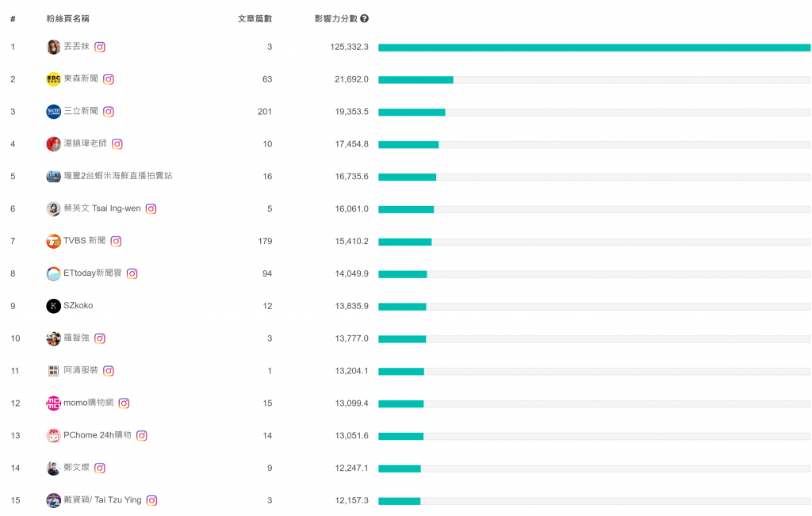
Task: Select score value 12,157.3
Action: click(x=351, y=500)
